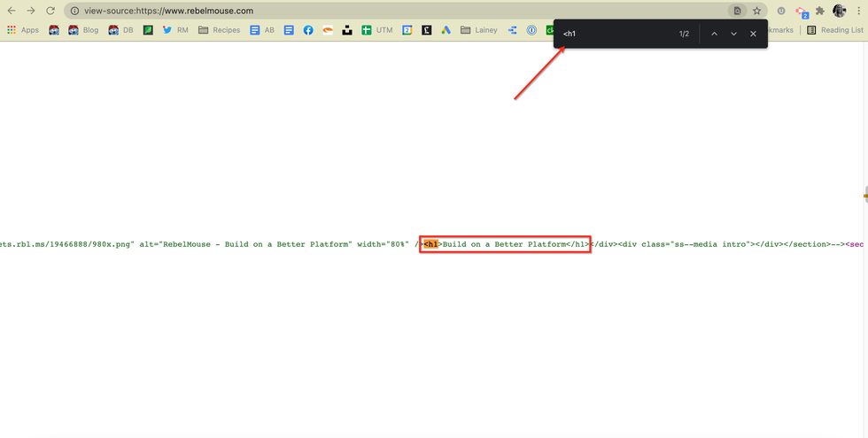
Task: Open the blue nodes bookmark icon
Action: click(x=512, y=30)
